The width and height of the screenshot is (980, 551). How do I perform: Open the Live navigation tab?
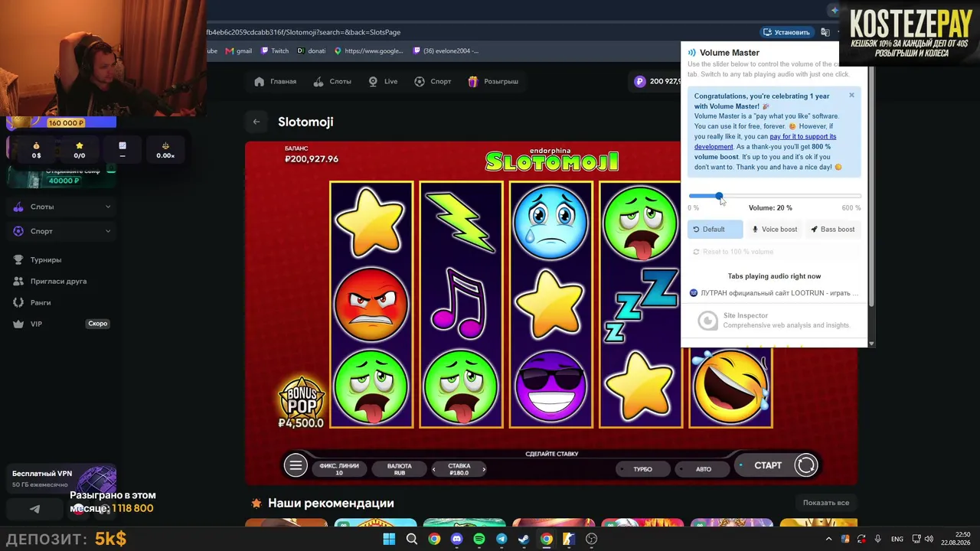[383, 81]
